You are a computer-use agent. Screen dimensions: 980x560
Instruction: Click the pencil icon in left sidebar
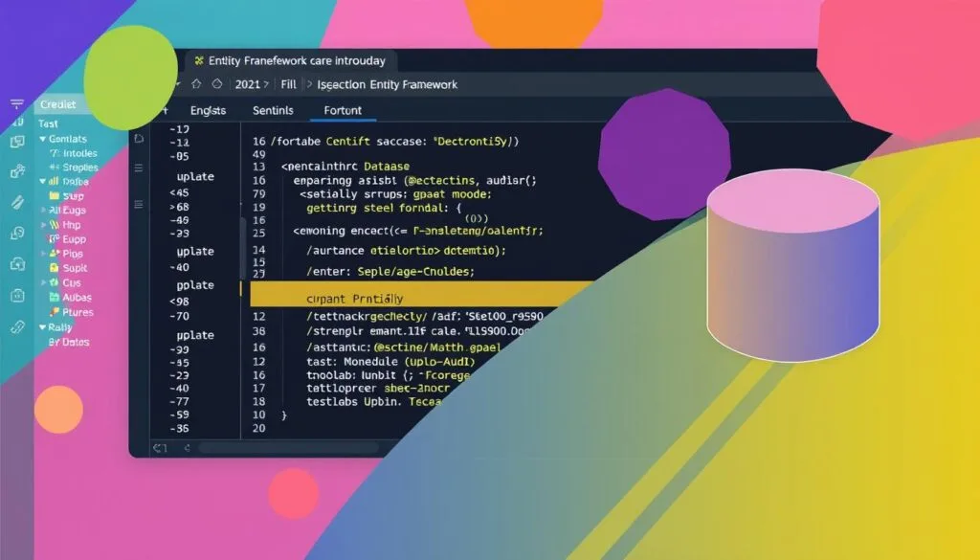tap(16, 203)
